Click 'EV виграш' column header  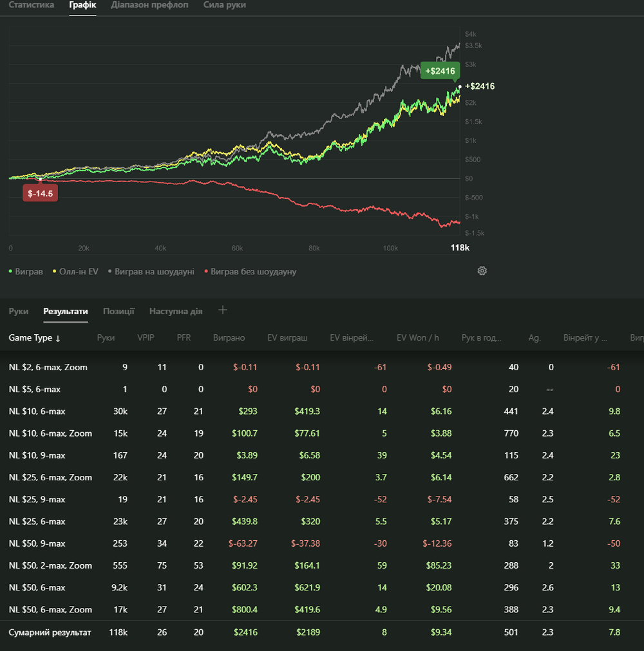tap(287, 338)
